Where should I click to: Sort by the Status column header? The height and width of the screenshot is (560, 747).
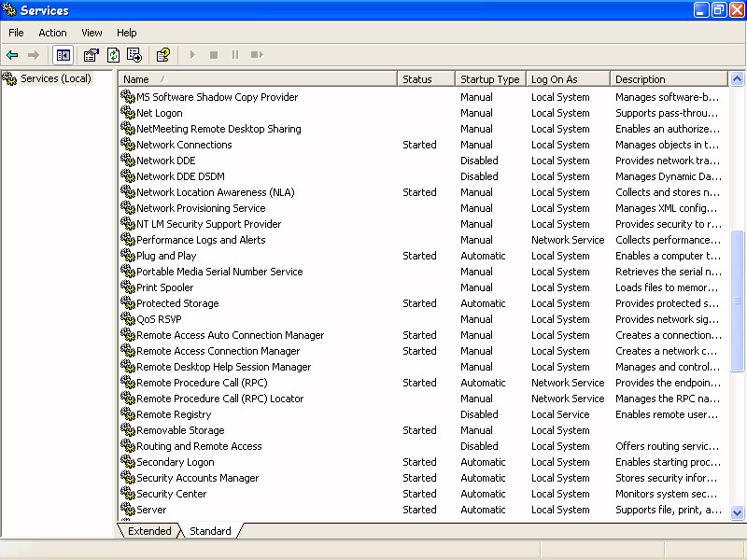[426, 79]
